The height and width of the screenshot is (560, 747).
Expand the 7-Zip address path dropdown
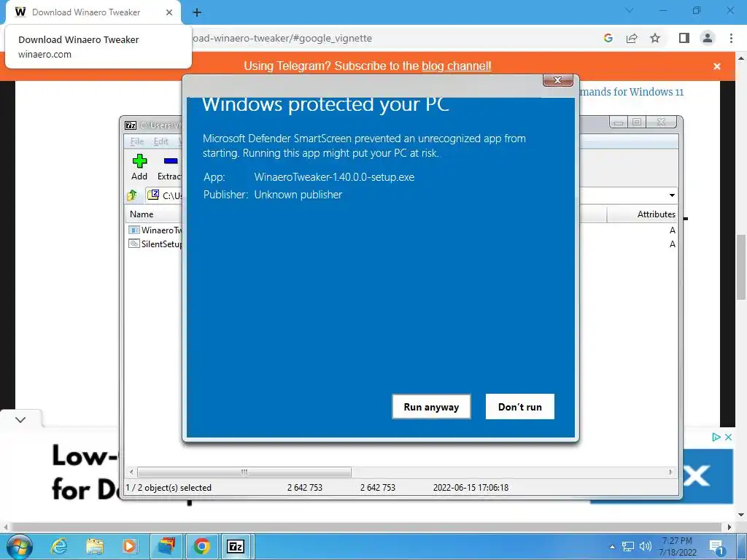(x=672, y=195)
